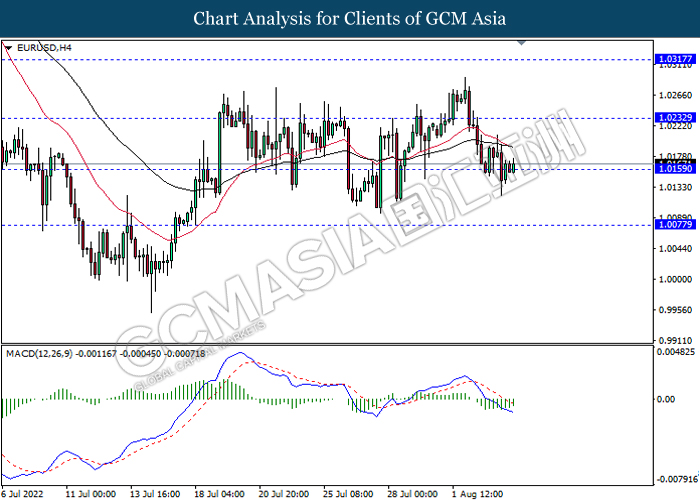Click the 11 Jul 00:00 time label
This screenshot has height=500, width=700.
[x=91, y=494]
